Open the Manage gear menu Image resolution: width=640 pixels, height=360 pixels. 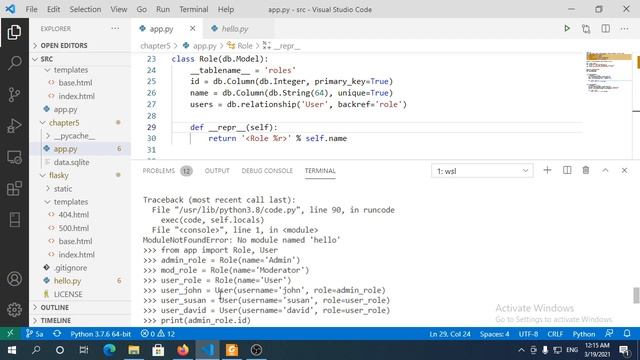pyautogui.click(x=14, y=309)
